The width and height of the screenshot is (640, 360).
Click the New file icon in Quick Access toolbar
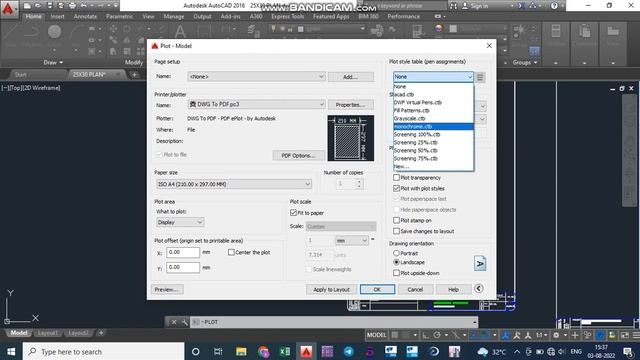click(27, 6)
